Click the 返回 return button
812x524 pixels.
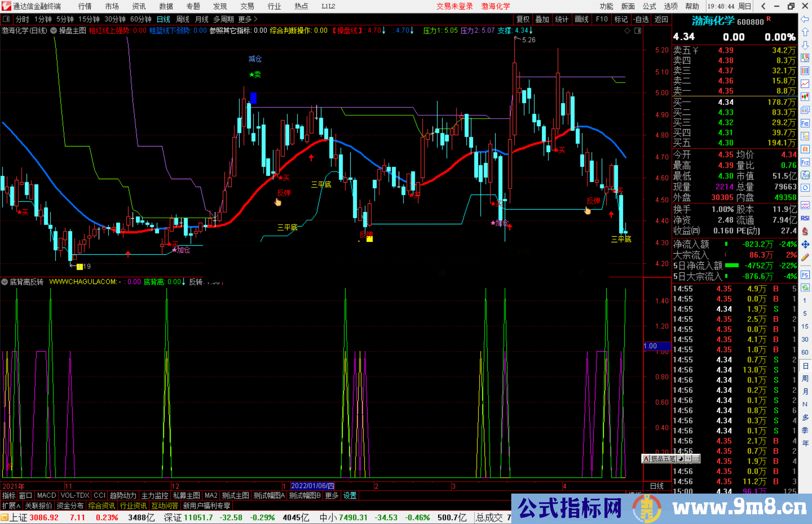coord(661,19)
